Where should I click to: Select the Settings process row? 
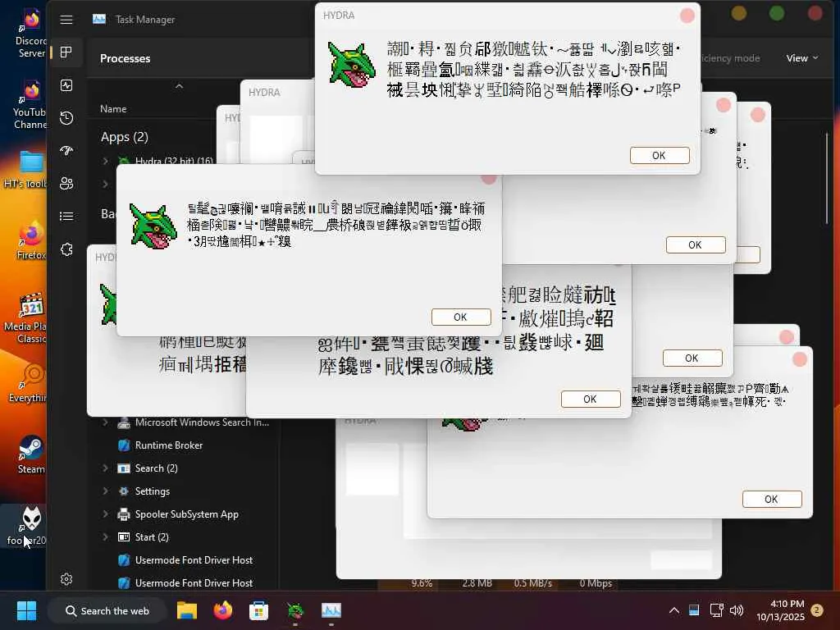pos(183,491)
